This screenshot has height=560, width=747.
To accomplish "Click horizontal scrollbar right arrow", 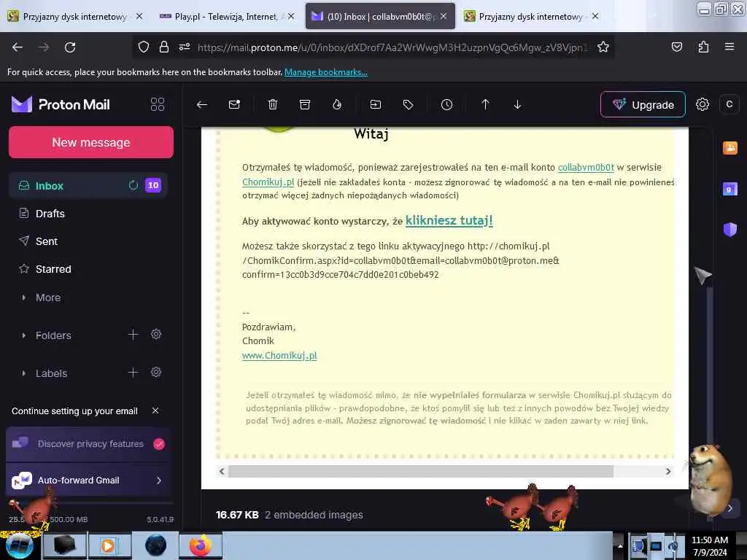I will tap(668, 472).
